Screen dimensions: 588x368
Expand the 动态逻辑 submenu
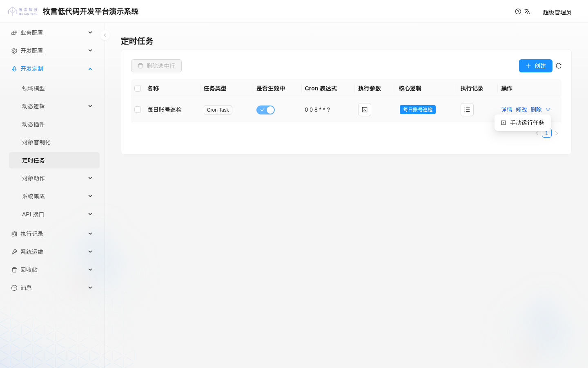[x=90, y=106]
